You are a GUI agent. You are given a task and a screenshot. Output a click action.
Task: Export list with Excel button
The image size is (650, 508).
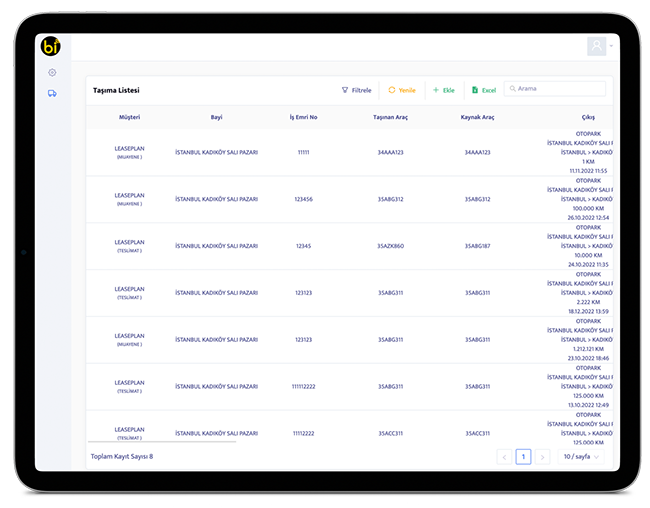pyautogui.click(x=484, y=90)
